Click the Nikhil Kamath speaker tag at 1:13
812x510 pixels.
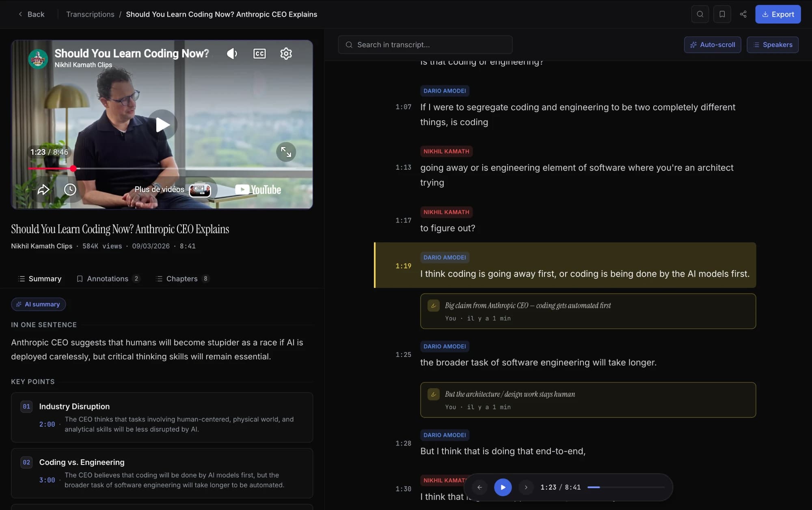coord(446,151)
